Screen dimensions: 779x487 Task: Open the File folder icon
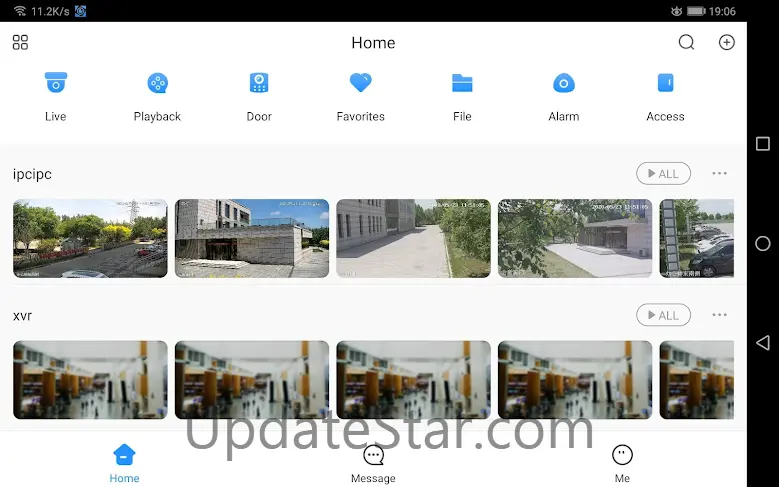462,83
